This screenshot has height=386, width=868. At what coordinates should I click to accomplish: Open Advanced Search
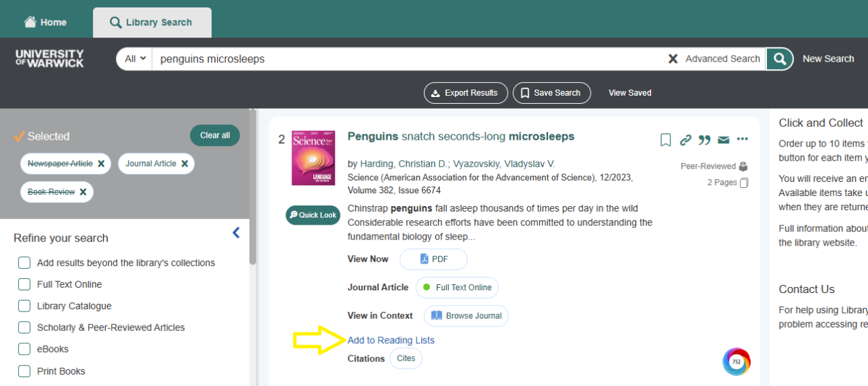click(722, 59)
